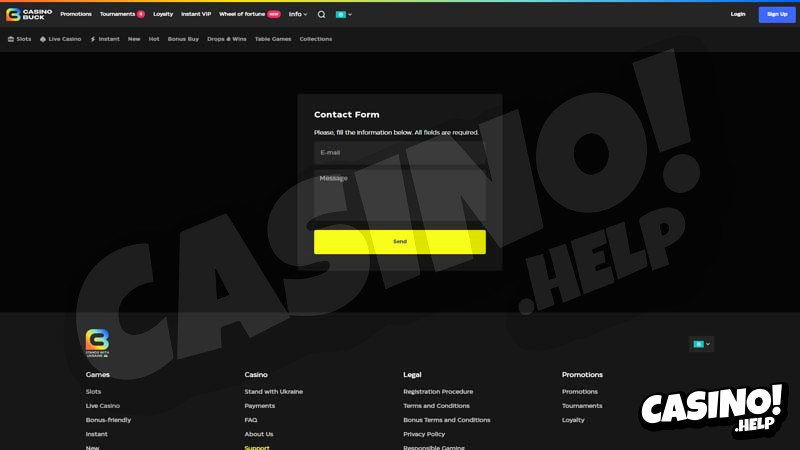
Task: Focus the Message text area
Action: [400, 196]
